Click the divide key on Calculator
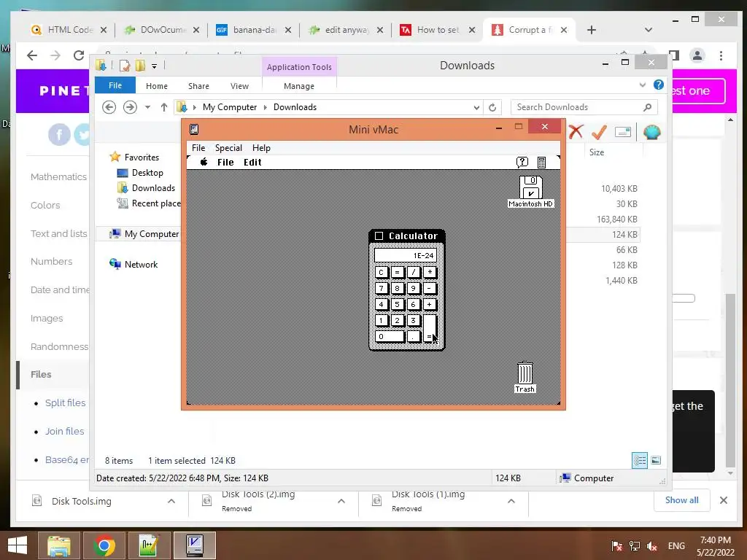This screenshot has width=747, height=560. point(414,272)
